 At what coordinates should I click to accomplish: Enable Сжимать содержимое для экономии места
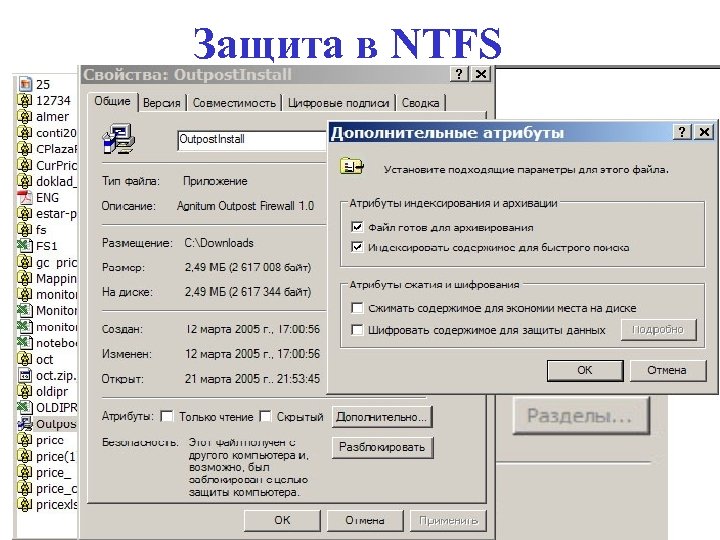357,308
